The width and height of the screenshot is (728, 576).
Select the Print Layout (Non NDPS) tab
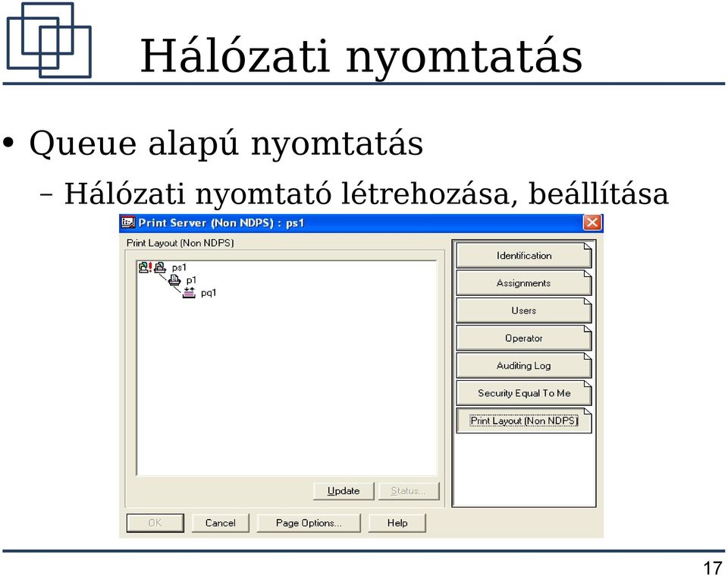pyautogui.click(x=524, y=420)
